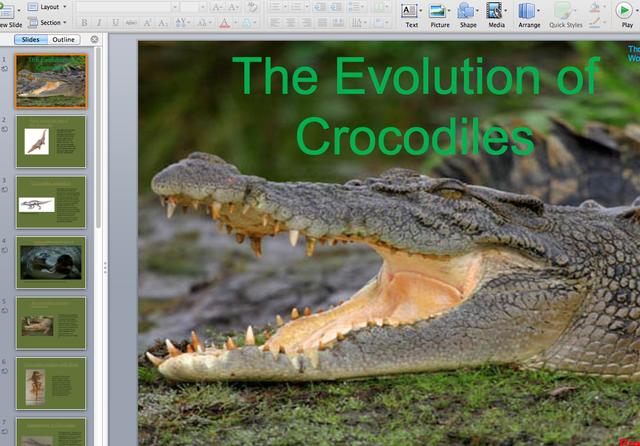Choose the shape fill paint bucket

[595, 7]
